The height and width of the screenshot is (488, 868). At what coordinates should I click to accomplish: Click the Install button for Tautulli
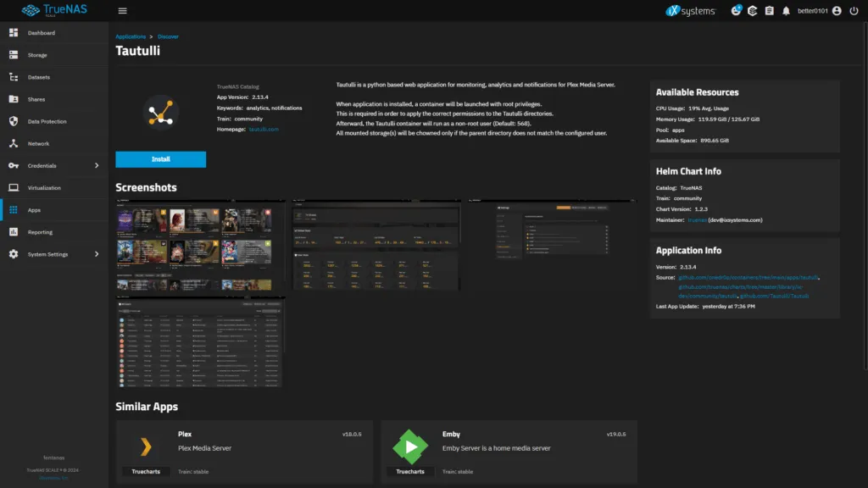pos(161,159)
